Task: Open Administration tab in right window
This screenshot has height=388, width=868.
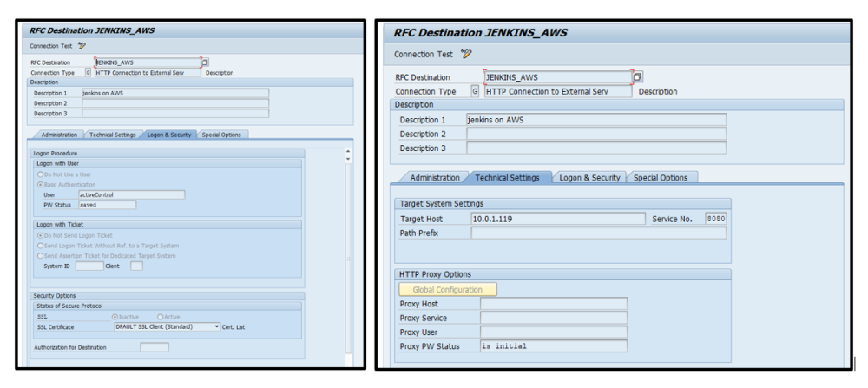Action: [x=435, y=178]
